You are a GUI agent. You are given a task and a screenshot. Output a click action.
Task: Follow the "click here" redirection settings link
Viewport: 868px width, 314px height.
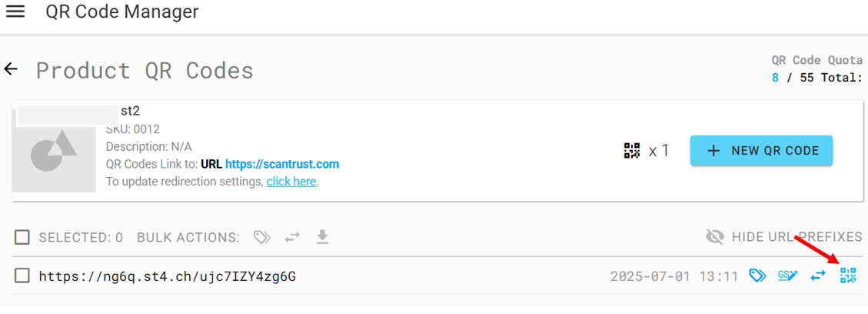291,182
